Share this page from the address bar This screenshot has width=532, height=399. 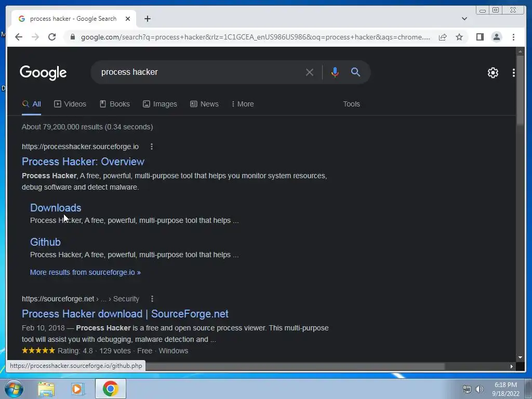(x=443, y=37)
